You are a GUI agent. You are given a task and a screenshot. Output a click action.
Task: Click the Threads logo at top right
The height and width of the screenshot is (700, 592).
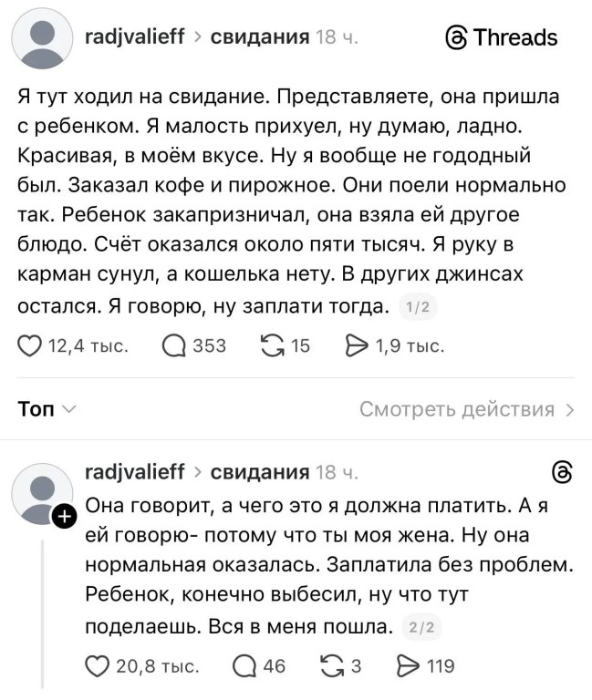tap(500, 37)
